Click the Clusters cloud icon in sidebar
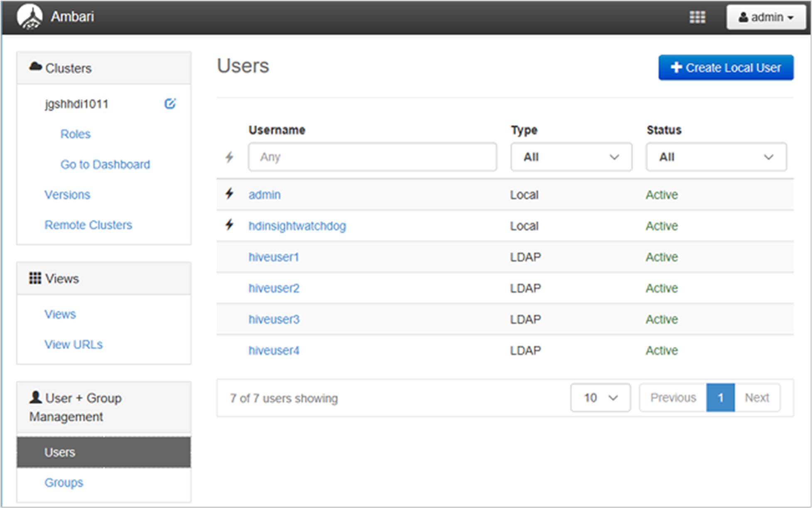 (32, 68)
